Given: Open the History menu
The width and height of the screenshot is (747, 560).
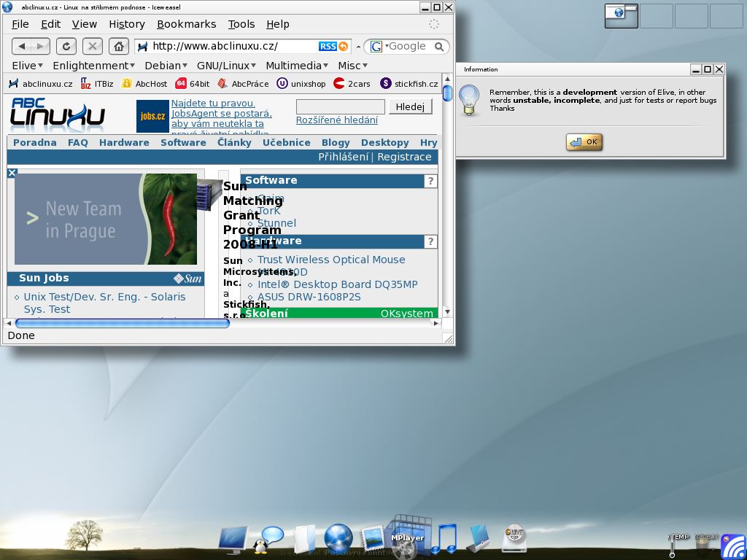Looking at the screenshot, I should 127,24.
